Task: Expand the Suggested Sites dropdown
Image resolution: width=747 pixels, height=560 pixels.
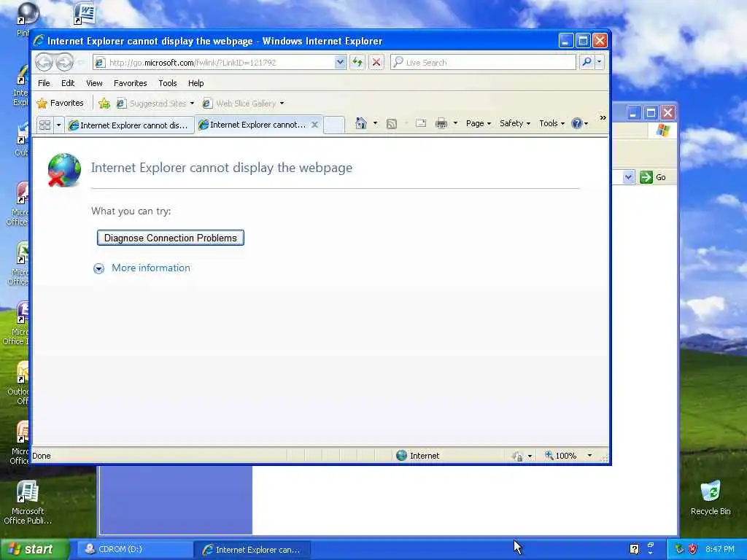Action: (192, 104)
